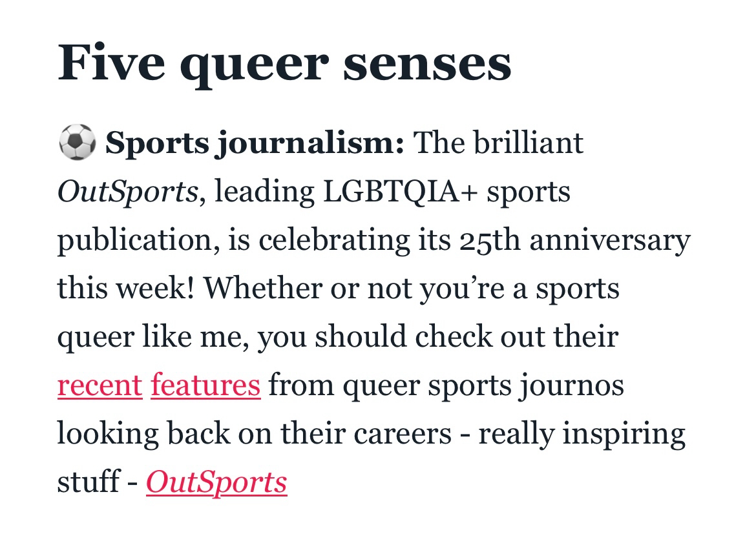Screen dimensions: 756x543
Task: Click the word "anniversary"
Action: point(610,240)
